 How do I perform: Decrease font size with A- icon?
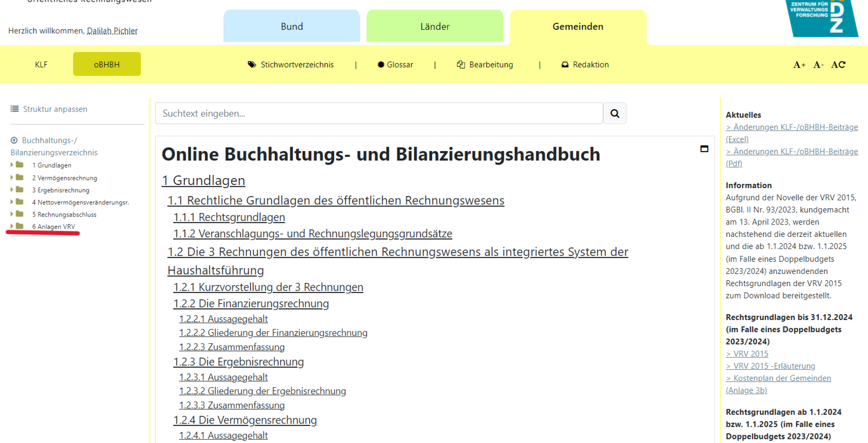pyautogui.click(x=818, y=65)
